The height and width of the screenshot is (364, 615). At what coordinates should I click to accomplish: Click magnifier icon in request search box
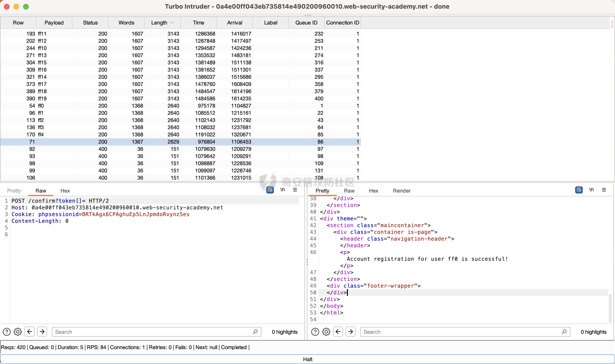(x=255, y=332)
